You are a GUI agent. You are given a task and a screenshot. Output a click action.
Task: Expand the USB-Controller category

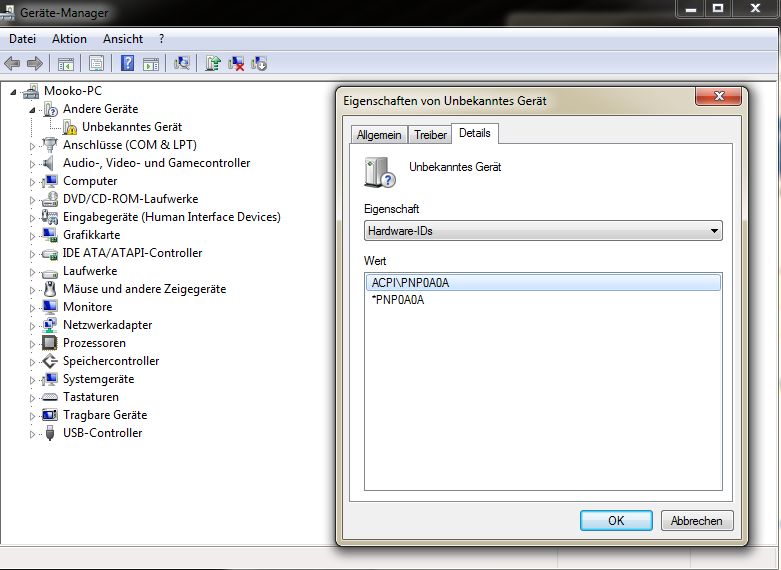pos(32,433)
